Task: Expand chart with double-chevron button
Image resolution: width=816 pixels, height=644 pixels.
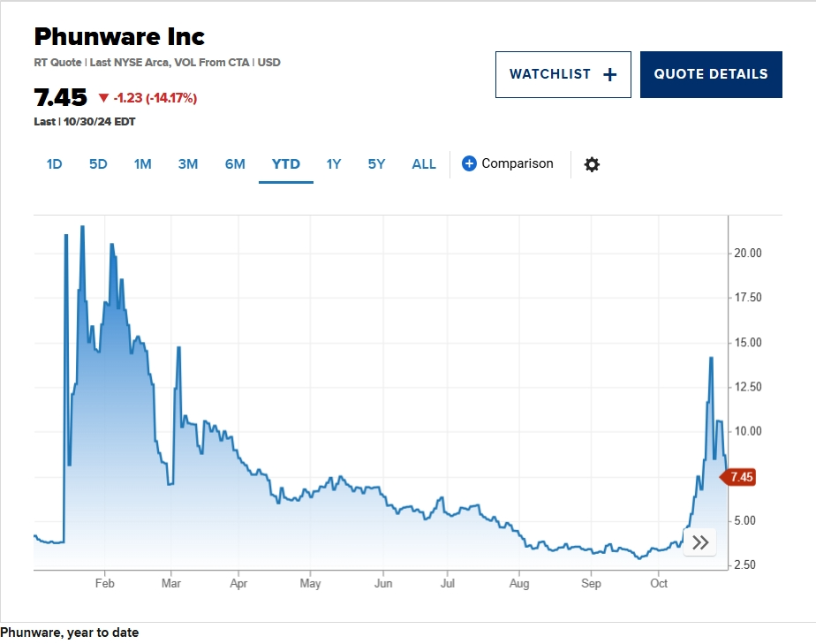Action: [700, 542]
